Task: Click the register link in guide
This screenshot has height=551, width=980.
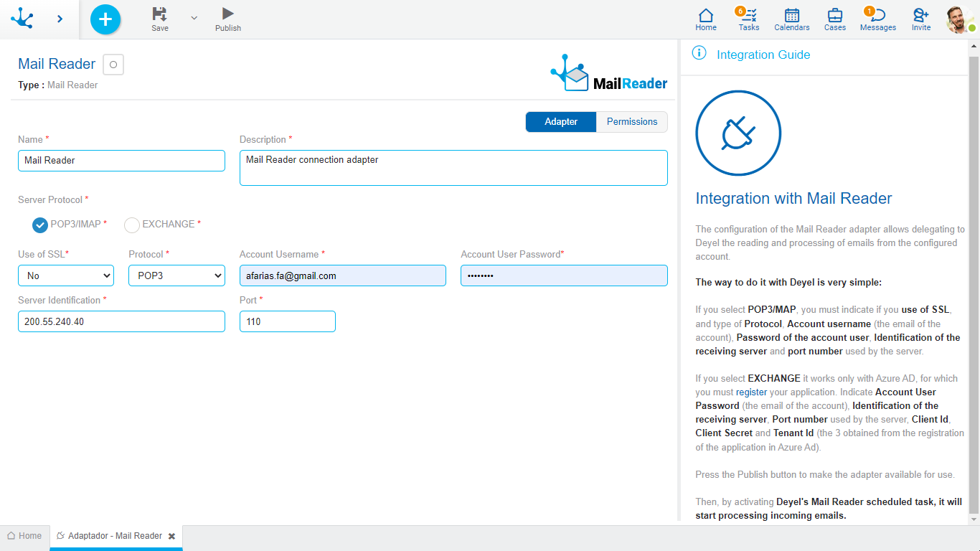Action: [x=751, y=392]
